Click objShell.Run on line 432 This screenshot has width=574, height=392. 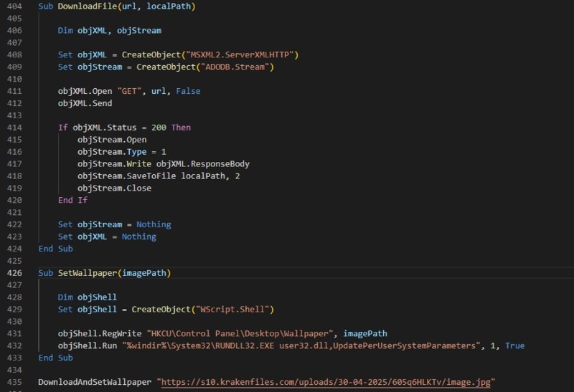88,345
